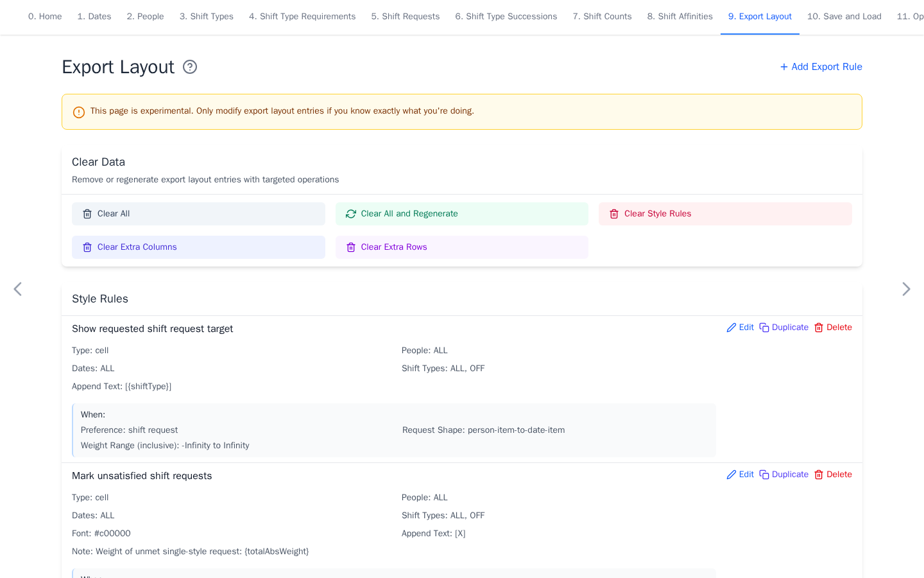924x578 pixels.
Task: Click the Clear Extra Columns button
Action: 198,247
